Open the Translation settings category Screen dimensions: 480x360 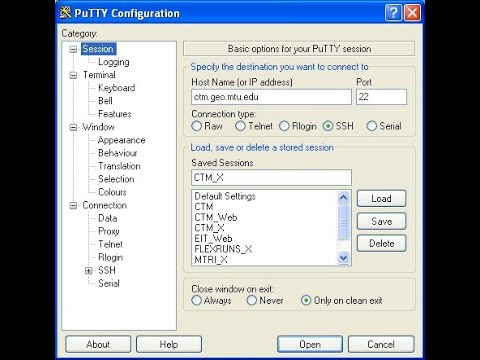pos(119,166)
